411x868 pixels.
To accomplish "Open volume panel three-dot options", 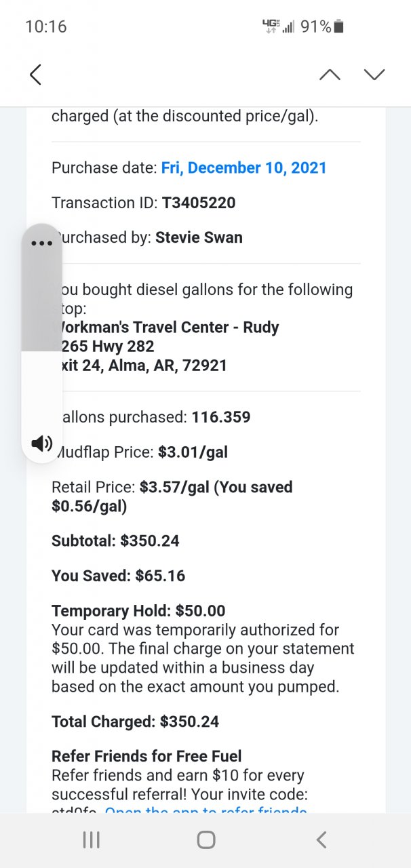I will click(42, 243).
